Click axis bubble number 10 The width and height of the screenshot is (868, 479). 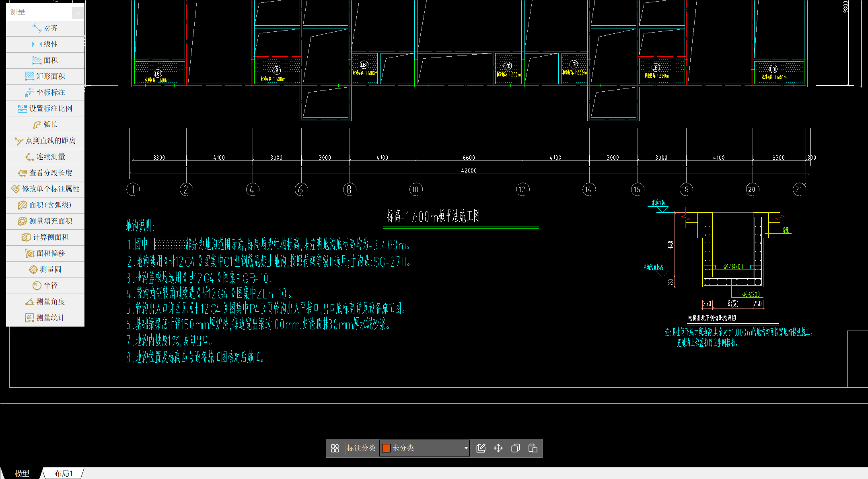415,189
